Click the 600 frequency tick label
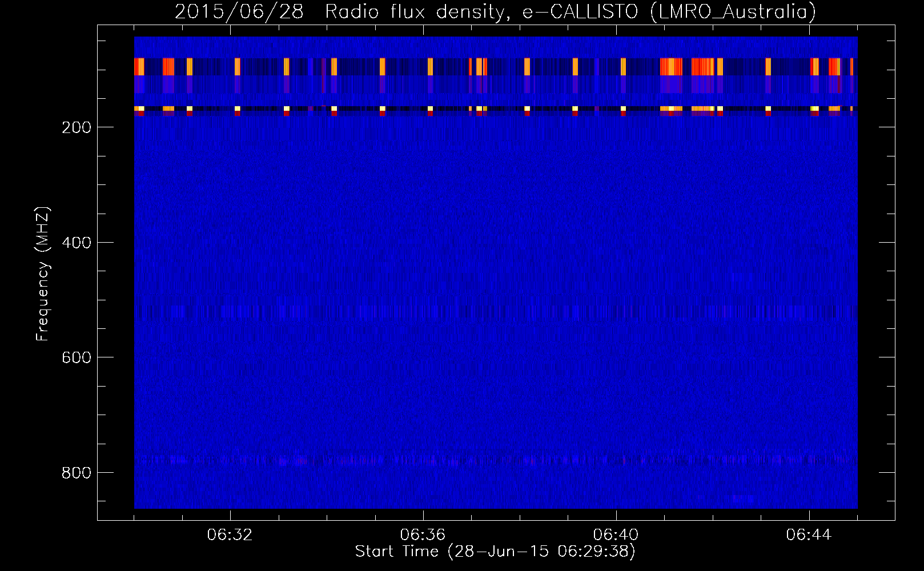This screenshot has height=571, width=924. click(77, 357)
